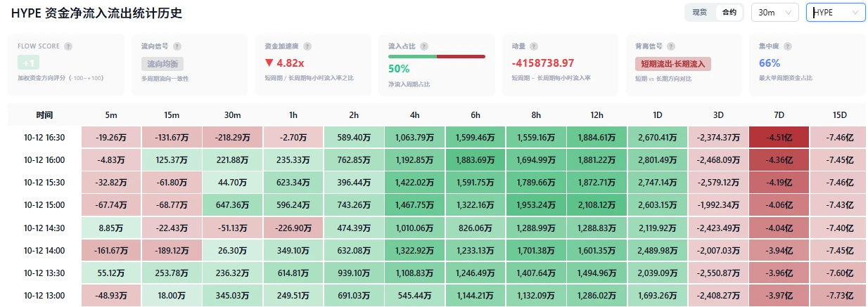Open the question mark icon for 背离信号

click(672, 46)
